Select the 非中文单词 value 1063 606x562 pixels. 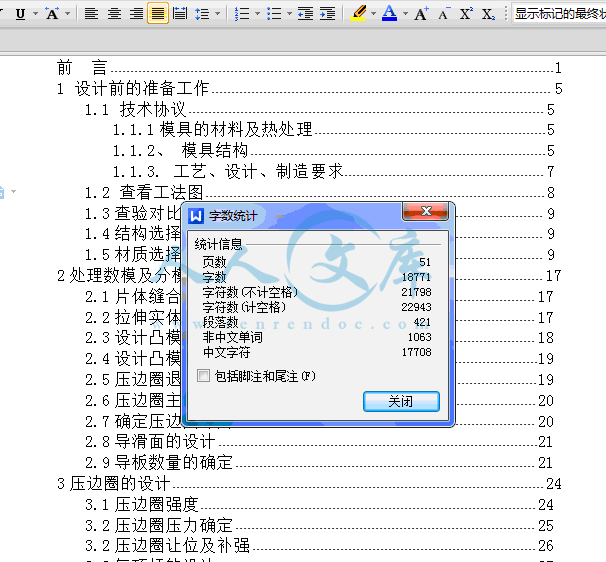(419, 337)
